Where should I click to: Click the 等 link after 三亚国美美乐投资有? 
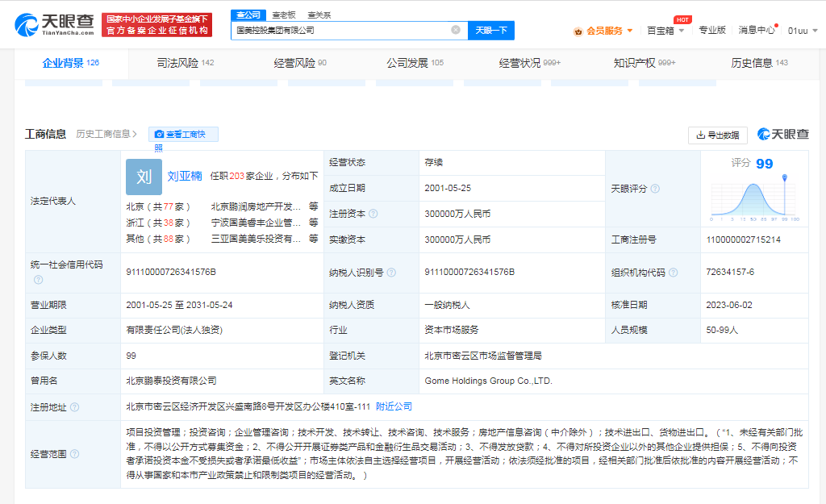click(314, 239)
